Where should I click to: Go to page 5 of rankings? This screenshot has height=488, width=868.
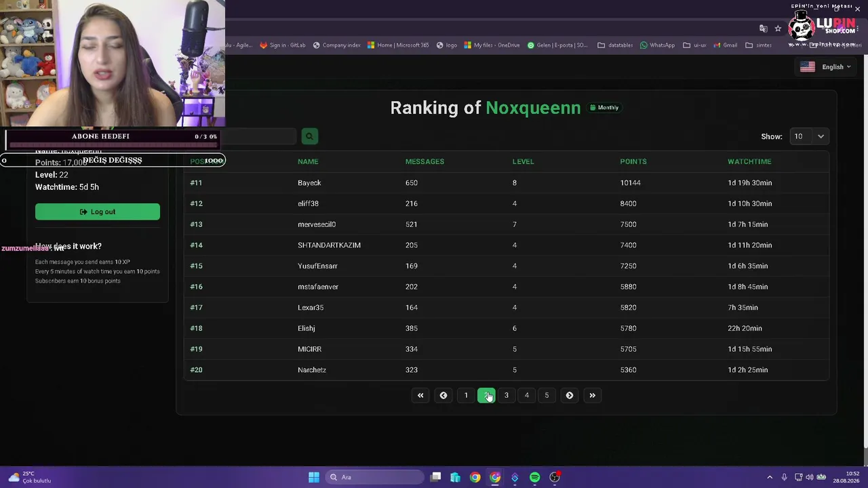coord(547,395)
